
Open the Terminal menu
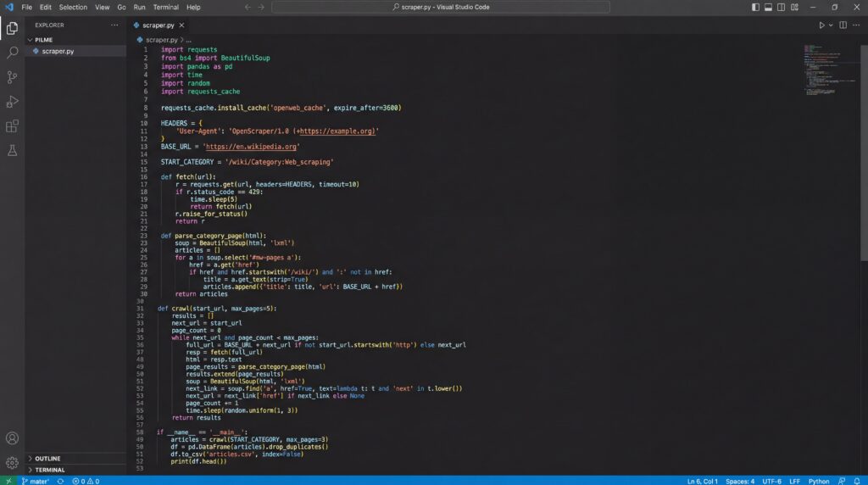click(x=165, y=7)
